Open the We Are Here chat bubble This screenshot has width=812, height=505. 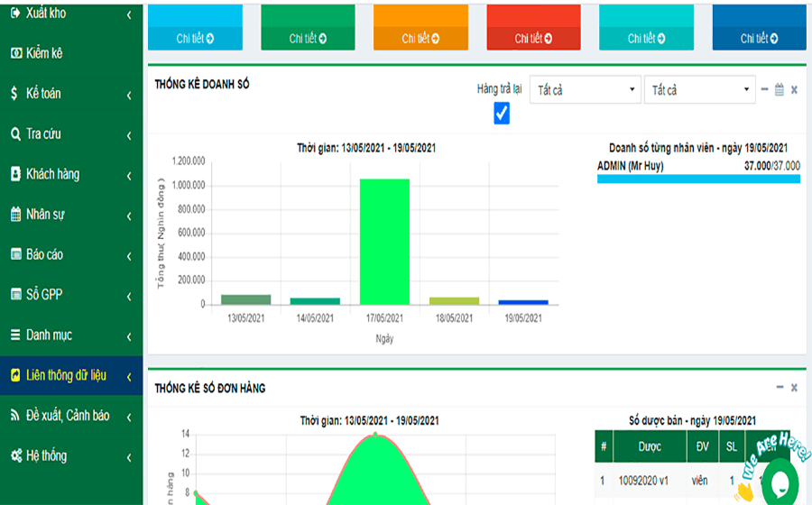click(x=780, y=480)
